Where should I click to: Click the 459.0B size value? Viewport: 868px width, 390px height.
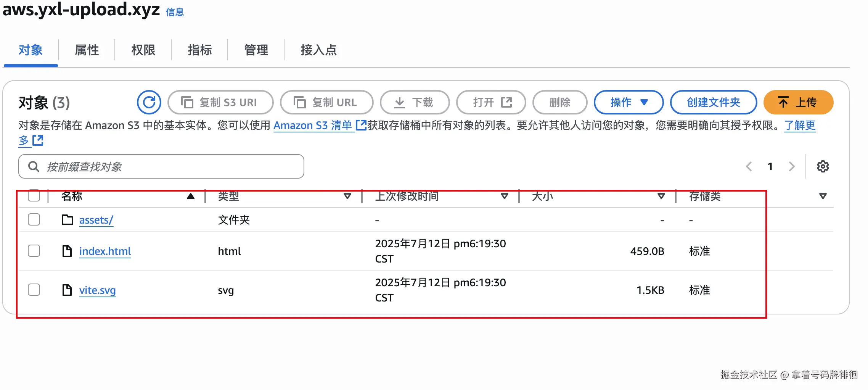(647, 251)
